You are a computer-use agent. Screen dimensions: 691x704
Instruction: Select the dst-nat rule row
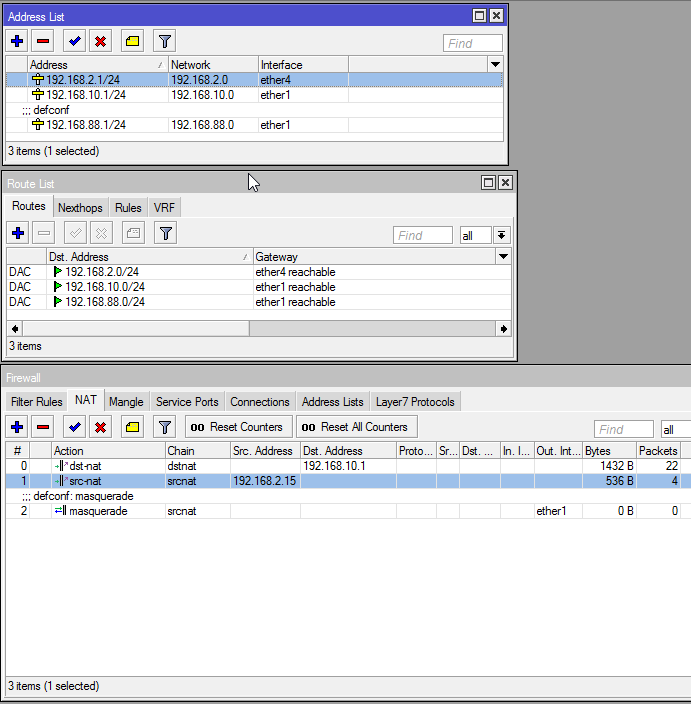[x=348, y=466]
